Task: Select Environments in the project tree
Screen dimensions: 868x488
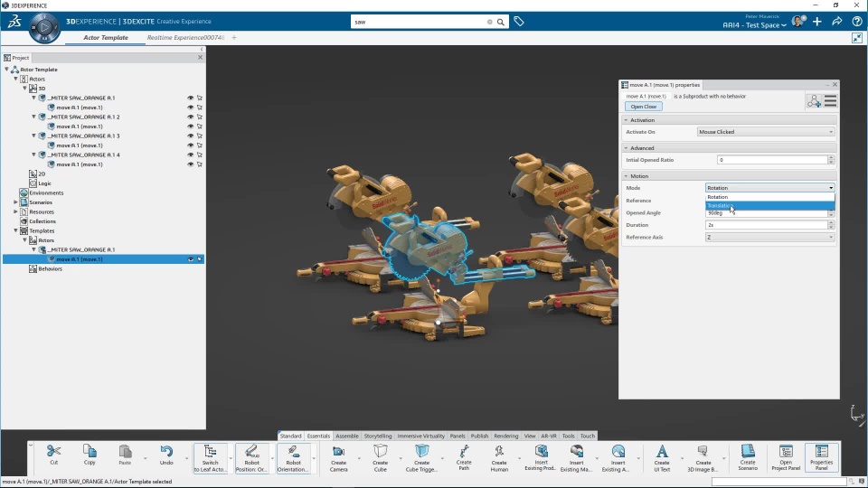Action: click(46, 192)
